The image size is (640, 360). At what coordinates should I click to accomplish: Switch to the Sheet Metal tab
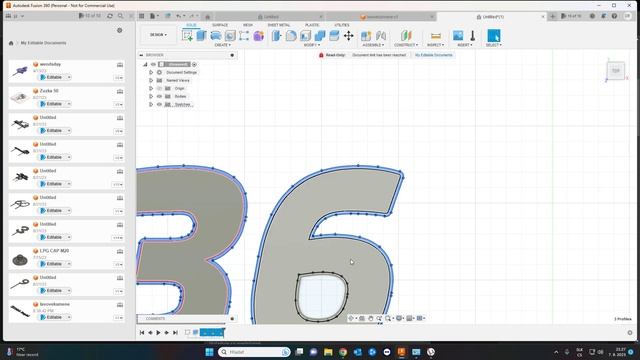coord(279,25)
